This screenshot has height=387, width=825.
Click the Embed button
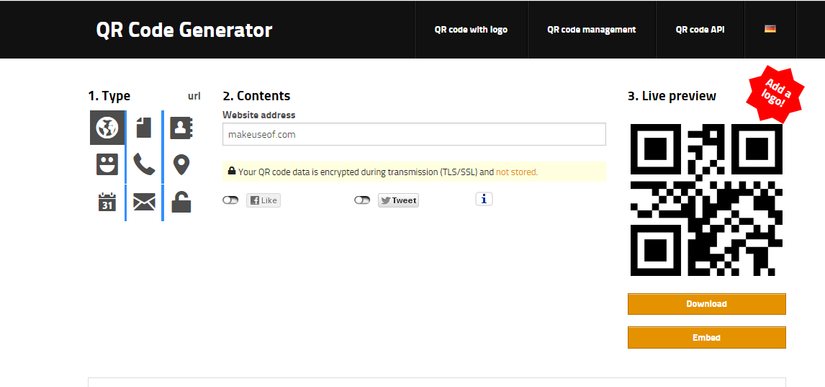(707, 338)
